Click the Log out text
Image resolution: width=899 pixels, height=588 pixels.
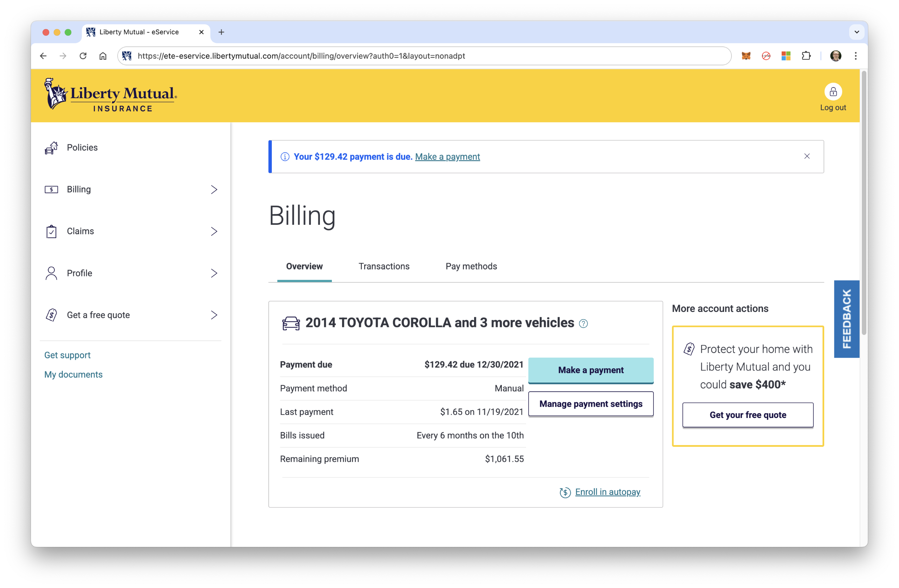pyautogui.click(x=833, y=108)
